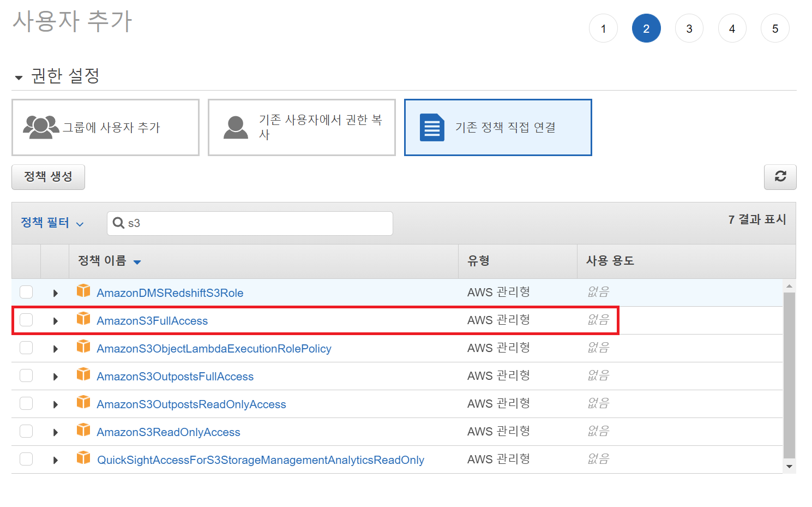Expand the AmazonS3OutpostsFullAccess row arrow
812x507 pixels.
(55, 377)
